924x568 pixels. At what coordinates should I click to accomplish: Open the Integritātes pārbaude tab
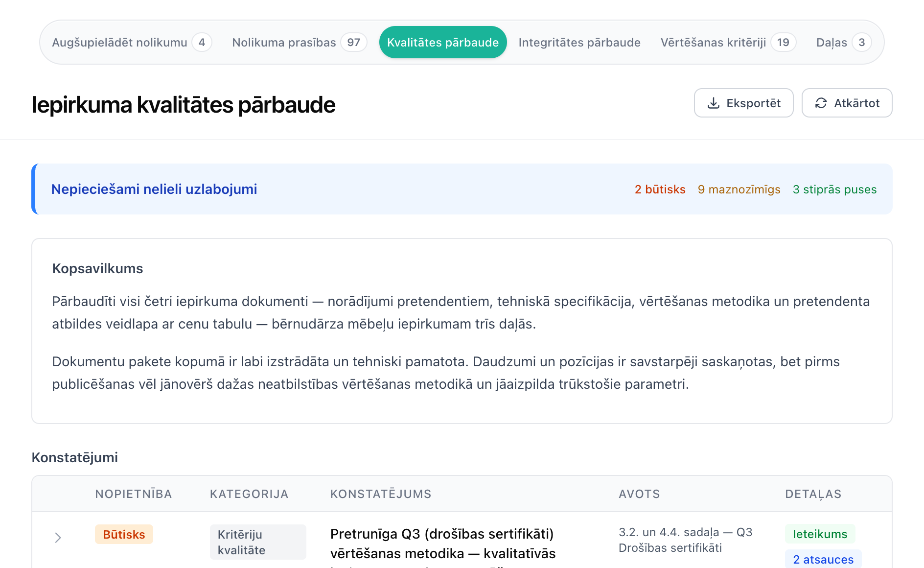(579, 43)
